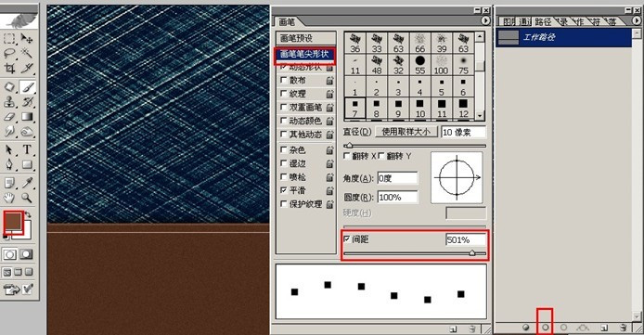The width and height of the screenshot is (644, 335).
Task: Select the Type tool
Action: 27,149
